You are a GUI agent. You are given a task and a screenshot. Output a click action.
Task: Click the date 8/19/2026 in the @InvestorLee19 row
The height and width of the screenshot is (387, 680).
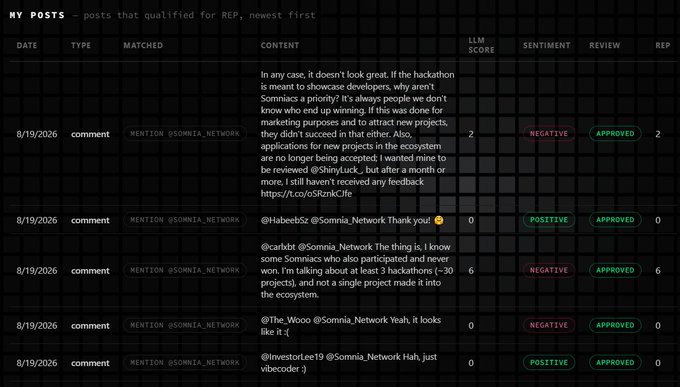pos(37,363)
